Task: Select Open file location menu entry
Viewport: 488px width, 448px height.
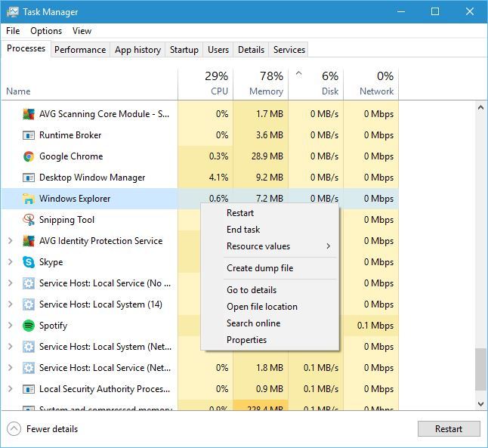Action: [x=270, y=307]
